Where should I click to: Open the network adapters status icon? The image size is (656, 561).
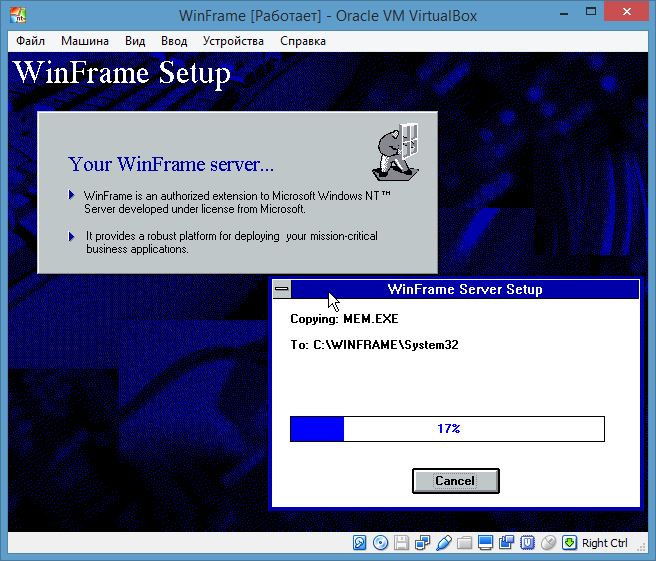point(423,543)
